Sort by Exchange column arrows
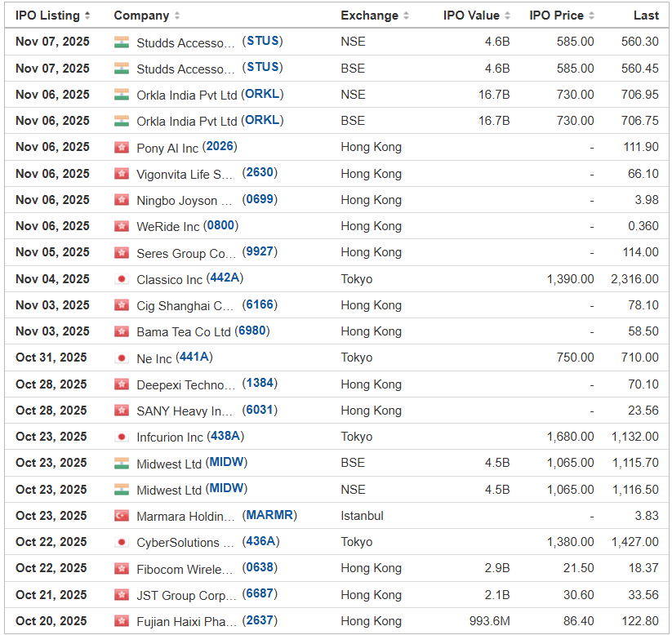 pos(407,16)
